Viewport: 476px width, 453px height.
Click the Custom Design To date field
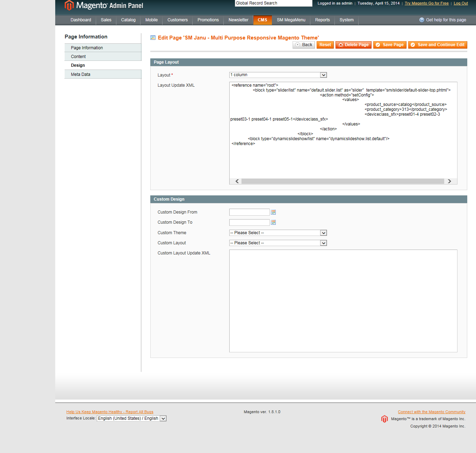pyautogui.click(x=250, y=222)
